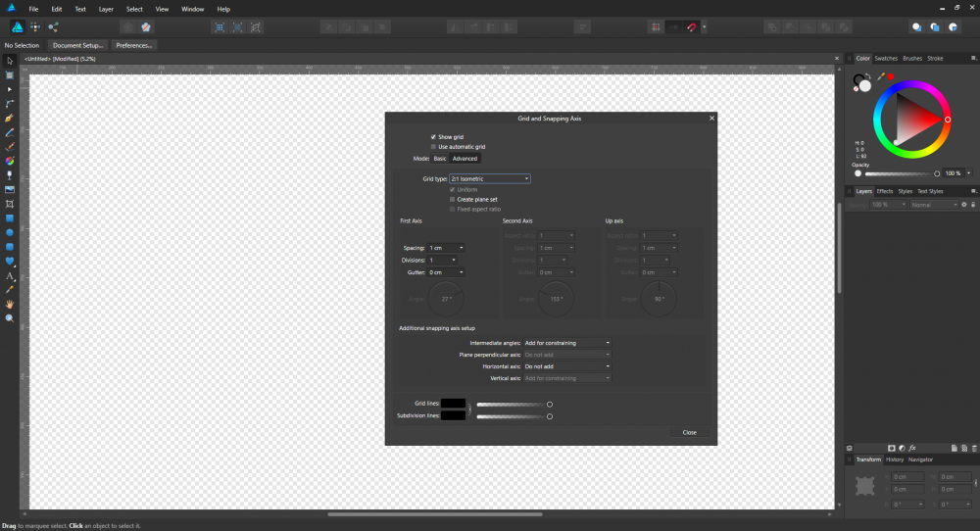Activate the Heart shape tool

[x=10, y=262]
